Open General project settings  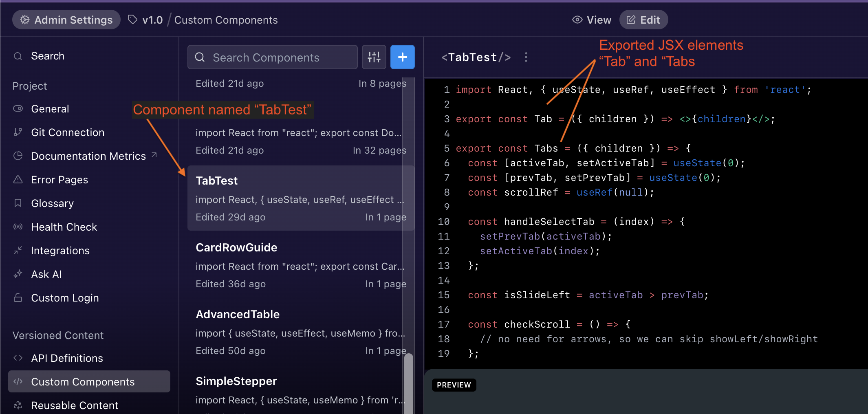(x=50, y=109)
